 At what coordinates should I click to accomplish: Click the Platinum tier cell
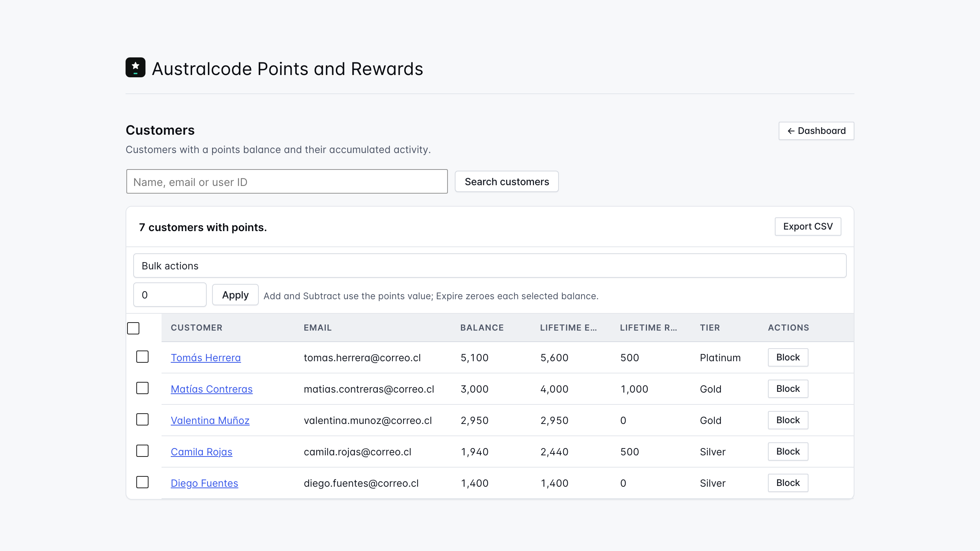pyautogui.click(x=720, y=357)
